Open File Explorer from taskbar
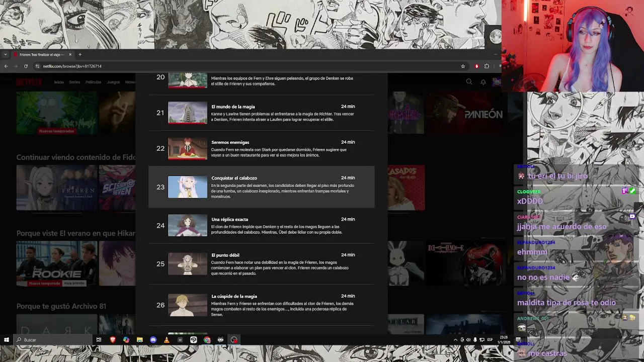644x362 pixels. 139,340
